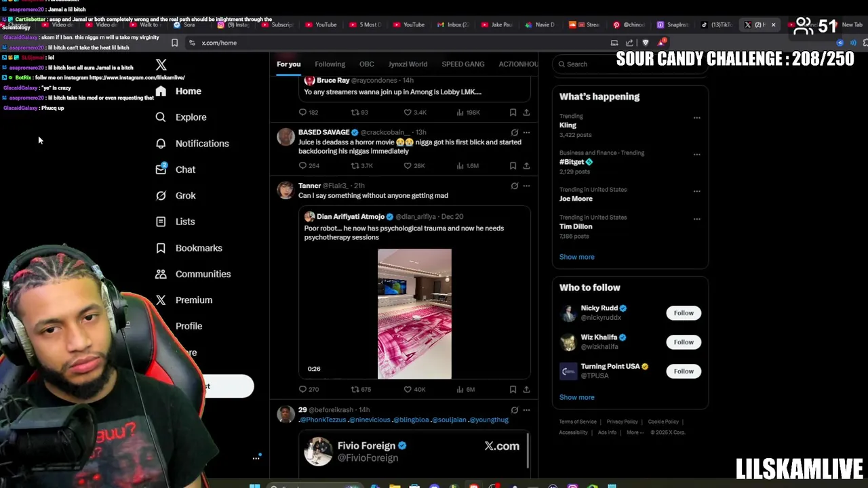This screenshot has width=868, height=488.
Task: Open more options for Tim Dillon trend
Action: coord(696,219)
